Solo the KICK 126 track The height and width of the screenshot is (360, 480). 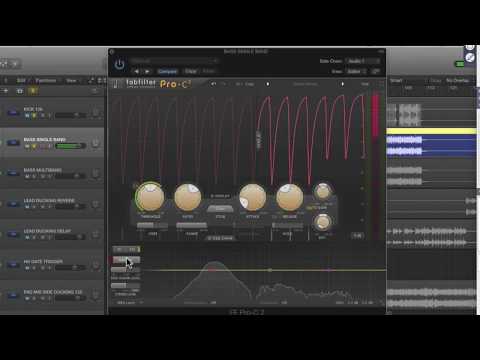[35, 115]
